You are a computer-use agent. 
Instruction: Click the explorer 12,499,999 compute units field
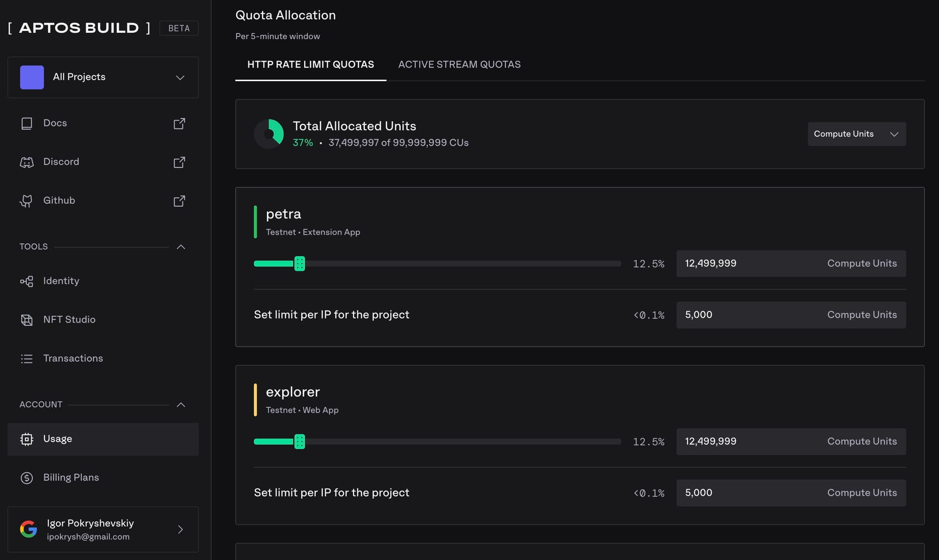pyautogui.click(x=791, y=442)
